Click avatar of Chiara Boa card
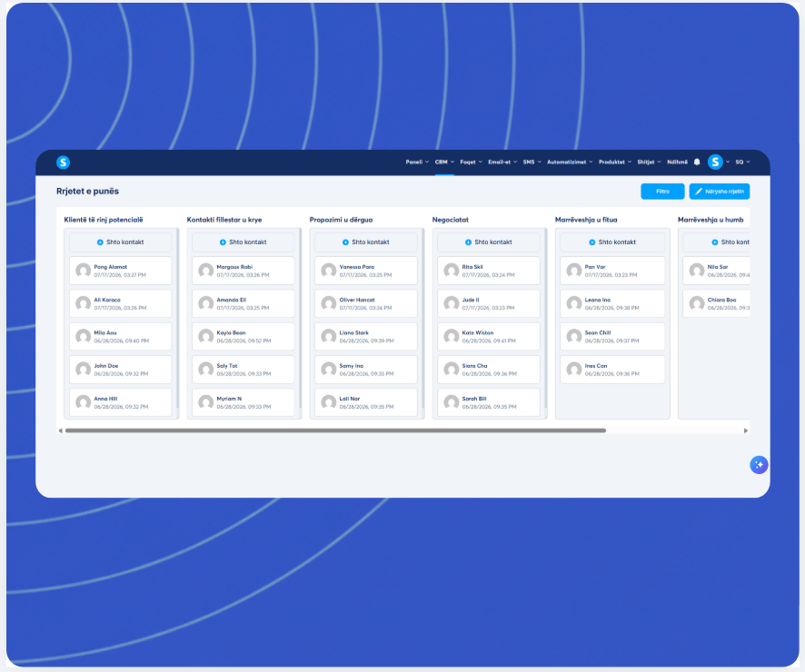Image resolution: width=805 pixels, height=672 pixels. click(x=697, y=303)
